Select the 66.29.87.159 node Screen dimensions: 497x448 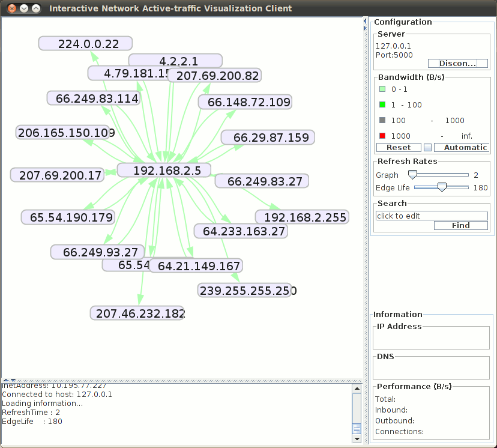click(x=268, y=138)
